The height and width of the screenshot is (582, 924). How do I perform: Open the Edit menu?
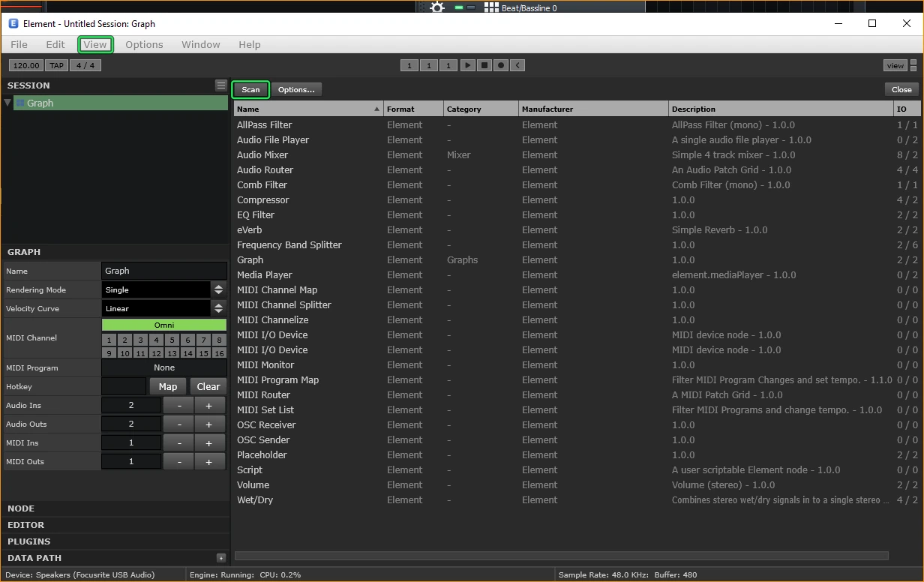[55, 44]
